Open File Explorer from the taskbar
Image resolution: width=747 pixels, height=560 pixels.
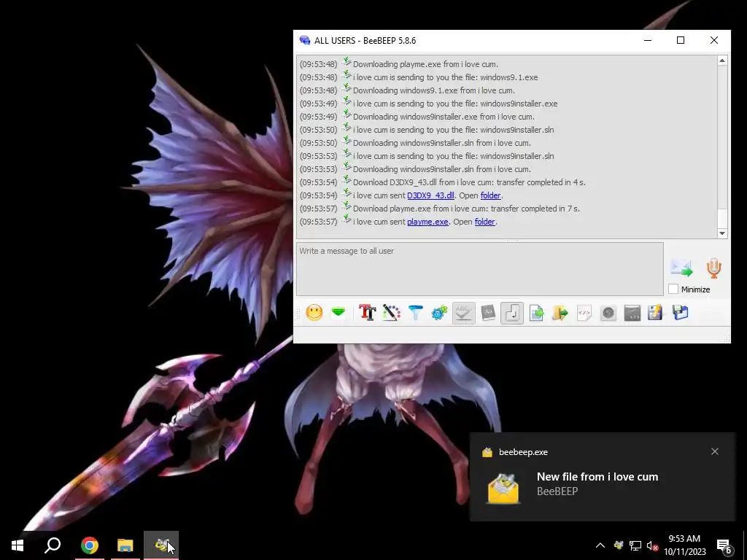click(125, 545)
